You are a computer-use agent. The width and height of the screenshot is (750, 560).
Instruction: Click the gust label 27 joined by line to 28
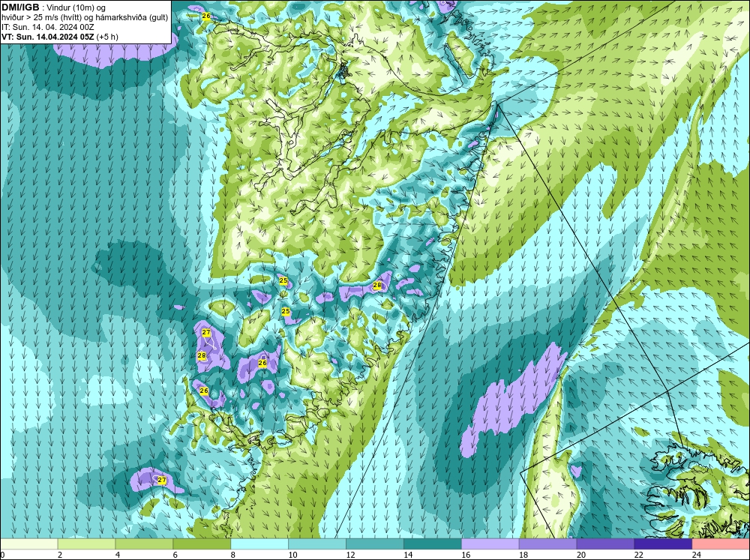[206, 332]
